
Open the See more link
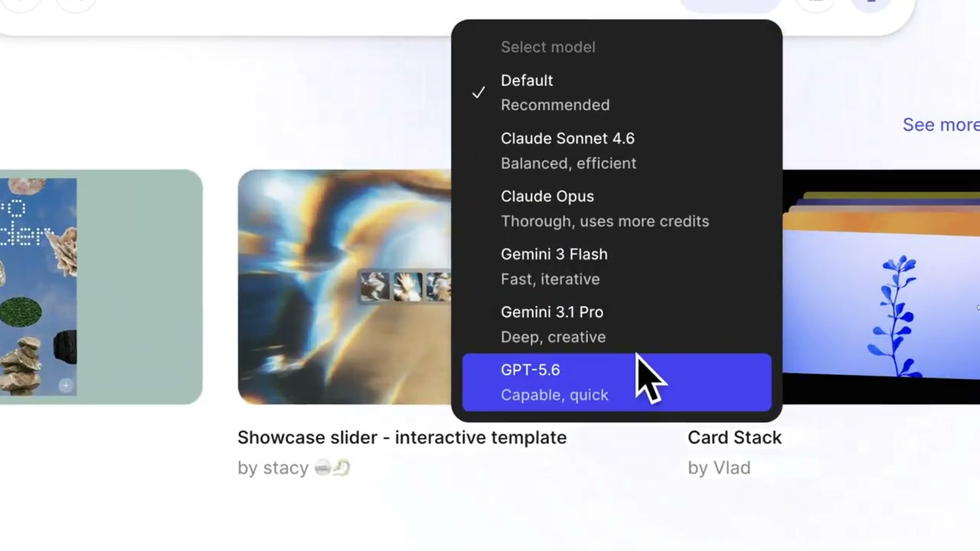[941, 125]
